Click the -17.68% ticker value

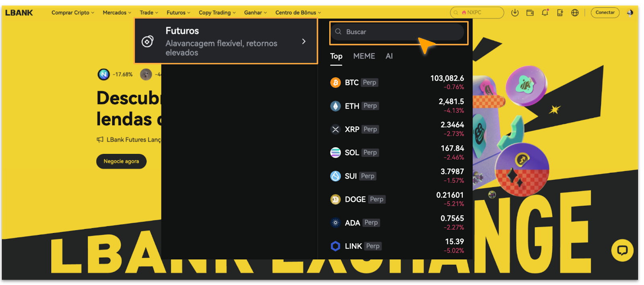pyautogui.click(x=123, y=74)
